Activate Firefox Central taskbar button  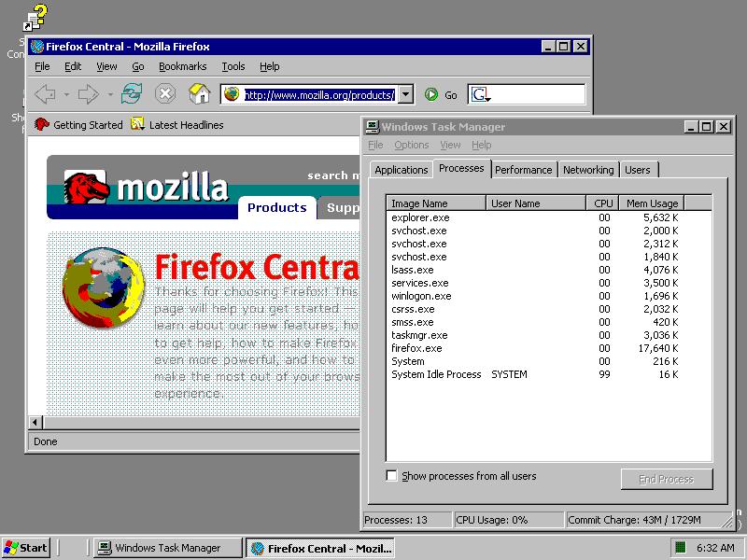(x=321, y=548)
